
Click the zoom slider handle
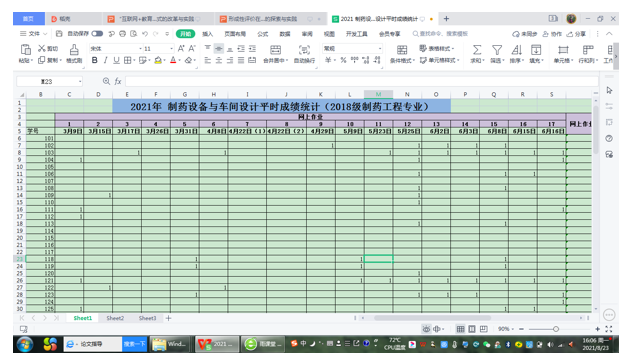[x=556, y=329]
